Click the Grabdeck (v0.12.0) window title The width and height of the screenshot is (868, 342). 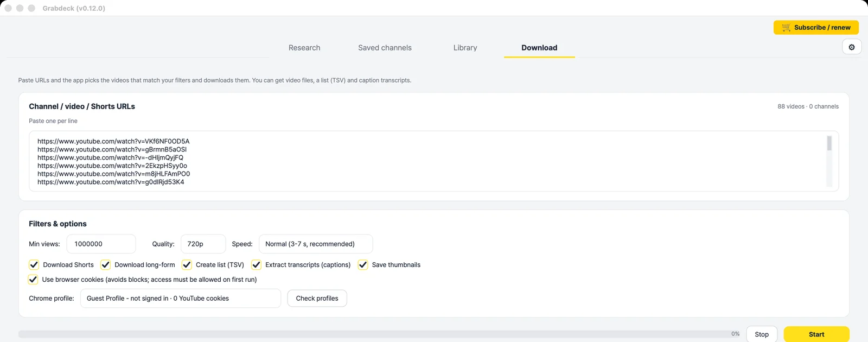pyautogui.click(x=74, y=8)
